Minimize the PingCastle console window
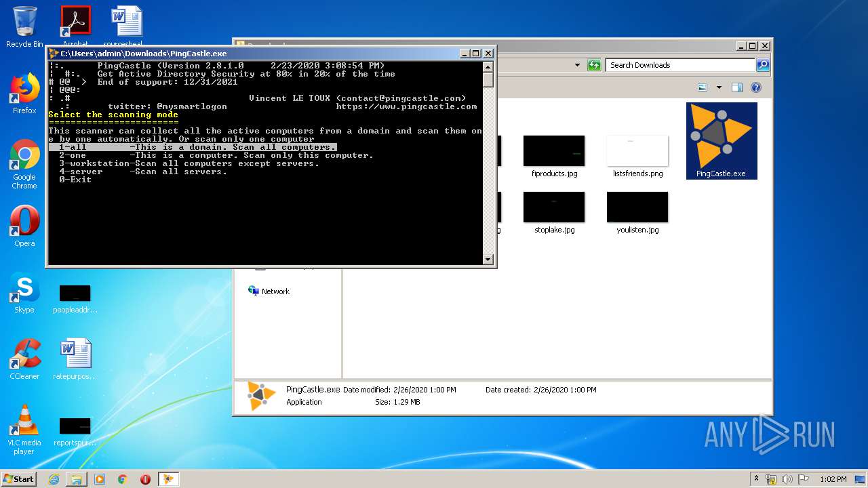 (465, 54)
